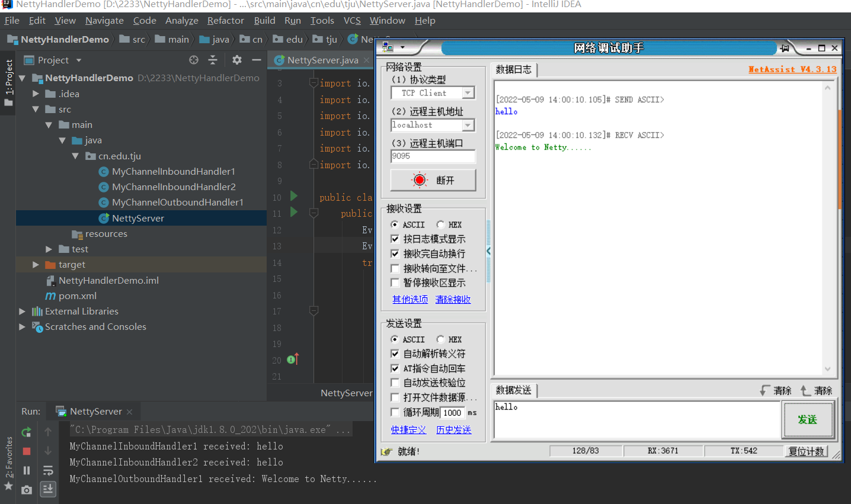
Task: Click scroll to end icon in console
Action: (x=48, y=489)
